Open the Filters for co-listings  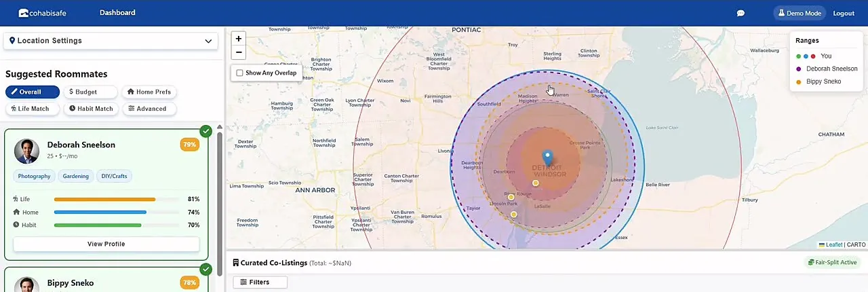(260, 282)
